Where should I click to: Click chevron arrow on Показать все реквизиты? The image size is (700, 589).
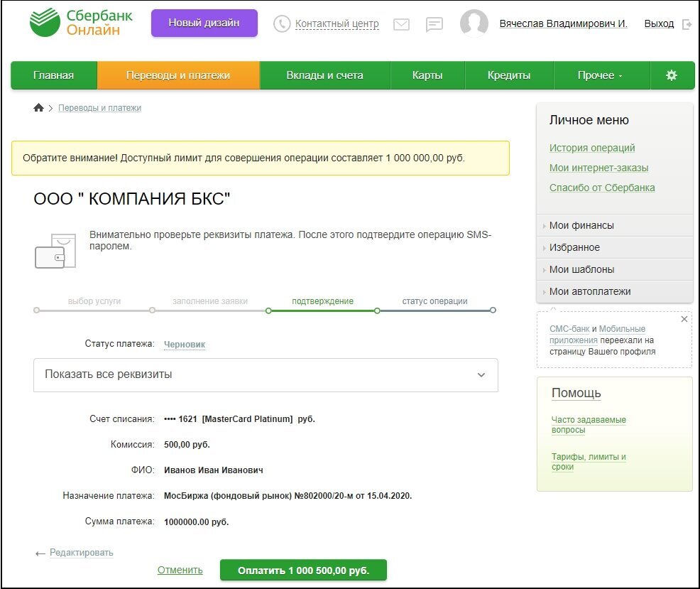pyautogui.click(x=481, y=375)
